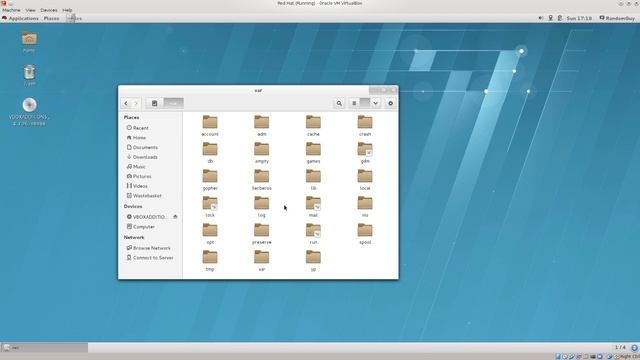Select the db folder

pos(210,153)
